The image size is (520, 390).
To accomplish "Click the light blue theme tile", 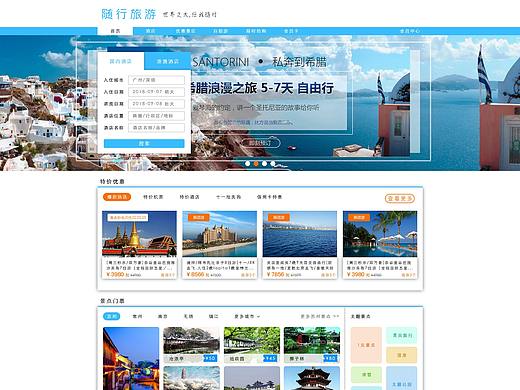I will coord(402,378).
